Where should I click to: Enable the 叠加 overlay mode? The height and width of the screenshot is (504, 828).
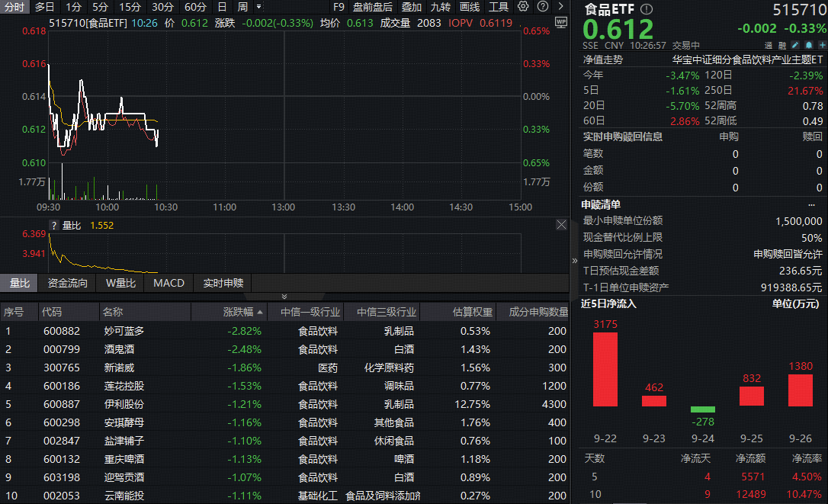tap(412, 7)
